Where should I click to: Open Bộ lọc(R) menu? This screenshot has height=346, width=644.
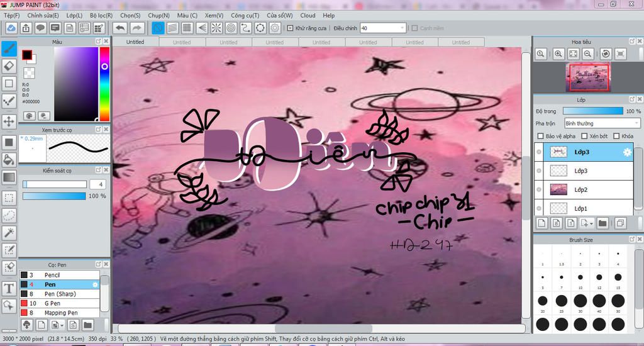101,15
